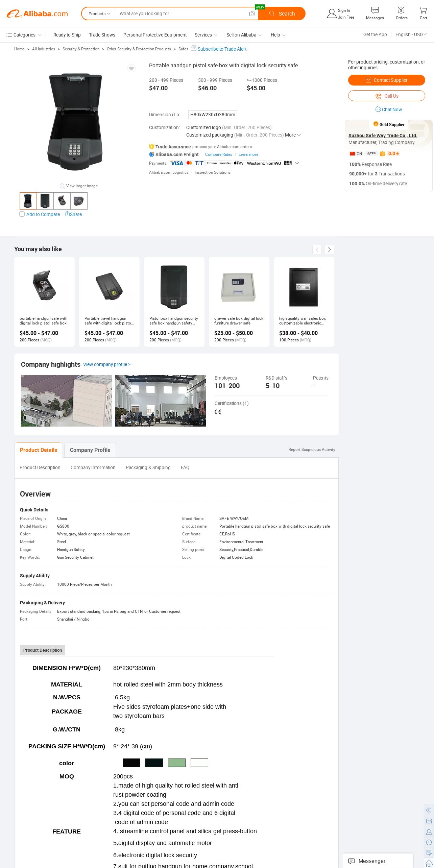Go to the Packaging & Shipping section tab
434x868 pixels.
click(148, 467)
